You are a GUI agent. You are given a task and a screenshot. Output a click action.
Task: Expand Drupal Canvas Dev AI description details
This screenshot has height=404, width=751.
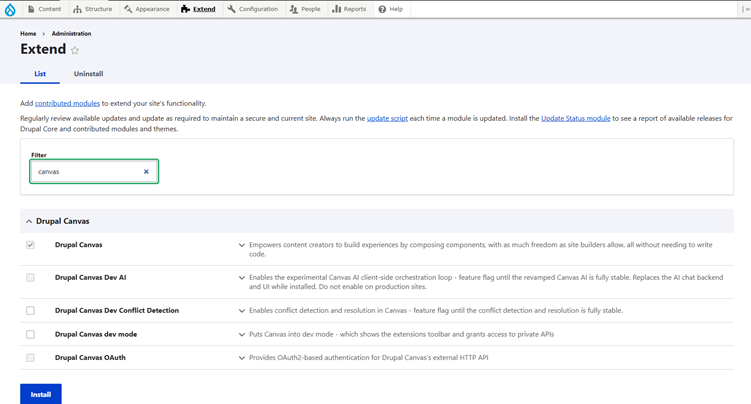[242, 278]
